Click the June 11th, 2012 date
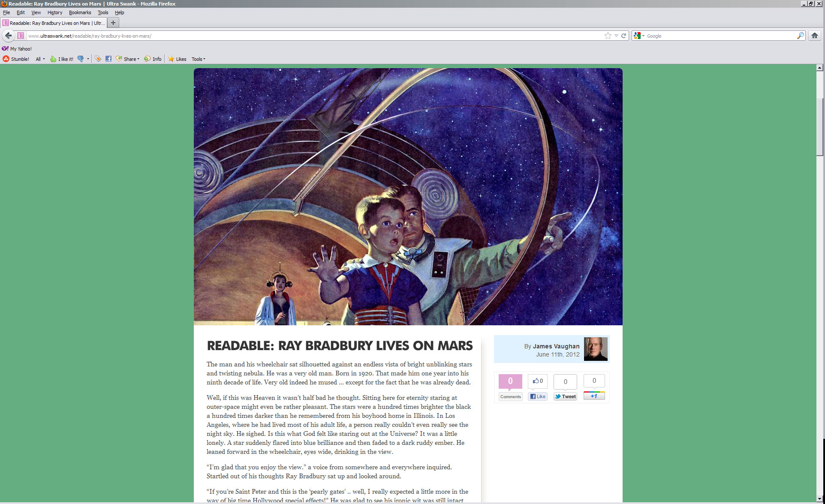 [557, 355]
